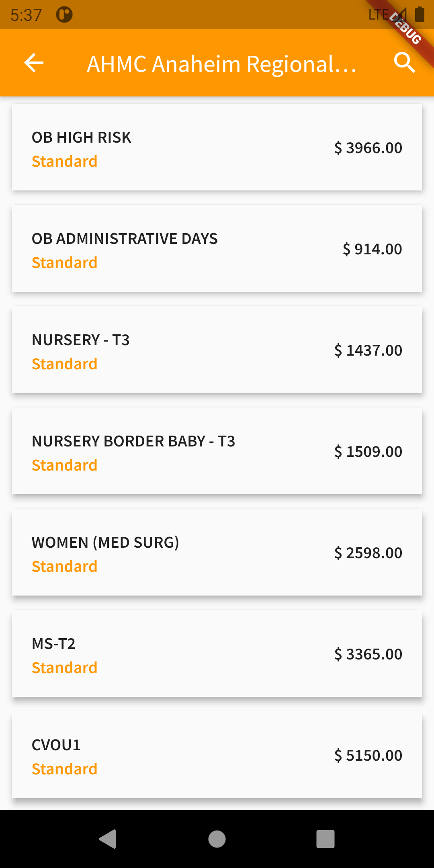The image size is (434, 868).
Task: Open the search magnifier icon
Action: (404, 63)
